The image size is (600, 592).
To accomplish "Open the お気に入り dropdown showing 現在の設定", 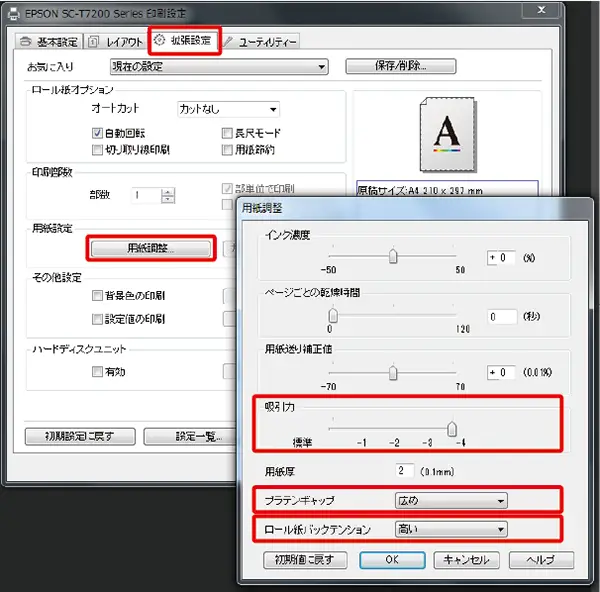I will (x=219, y=67).
